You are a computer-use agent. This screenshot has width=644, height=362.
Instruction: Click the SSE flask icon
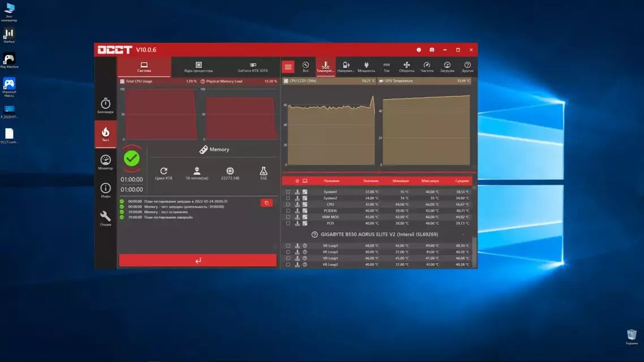263,171
